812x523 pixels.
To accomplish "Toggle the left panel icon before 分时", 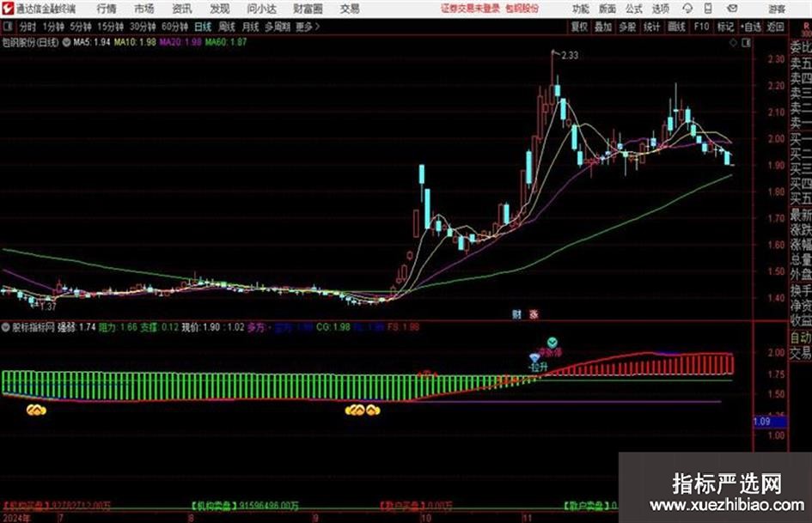I will pos(7,27).
